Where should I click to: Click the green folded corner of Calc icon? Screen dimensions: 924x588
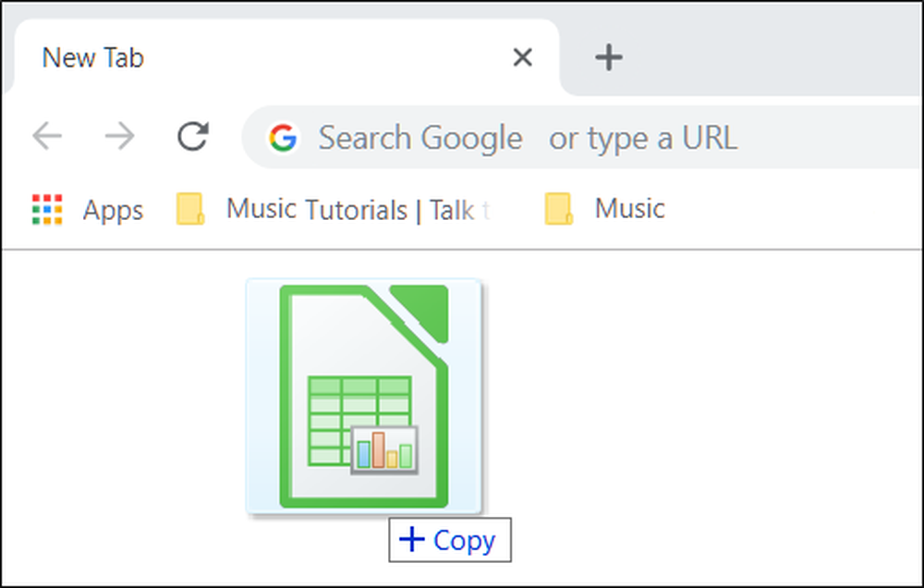pyautogui.click(x=419, y=313)
